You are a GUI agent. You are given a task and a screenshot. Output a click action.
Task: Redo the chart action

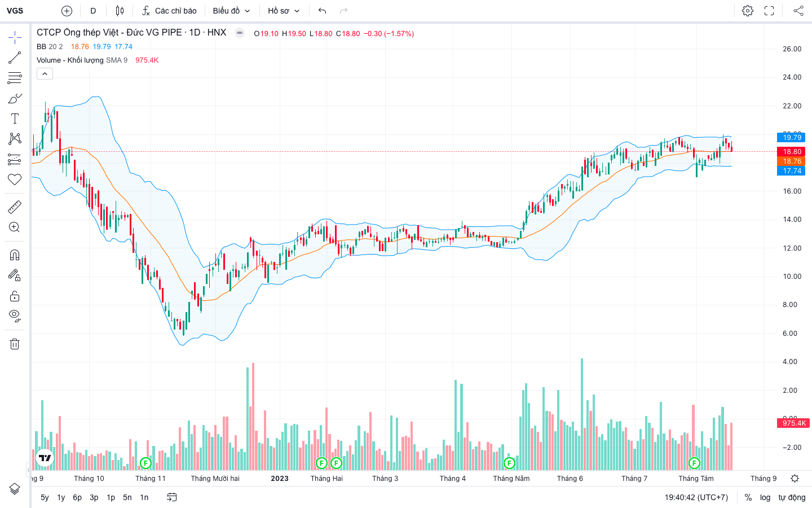344,11
